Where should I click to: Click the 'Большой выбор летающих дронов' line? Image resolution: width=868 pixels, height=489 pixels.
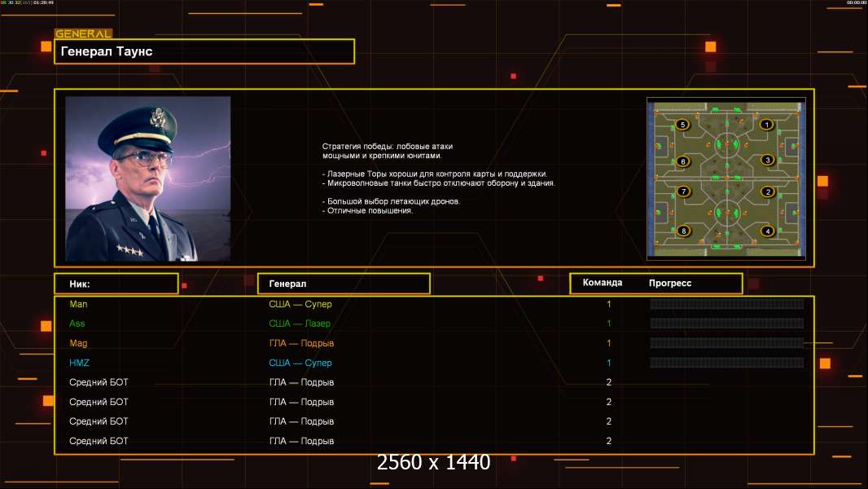pyautogui.click(x=391, y=201)
